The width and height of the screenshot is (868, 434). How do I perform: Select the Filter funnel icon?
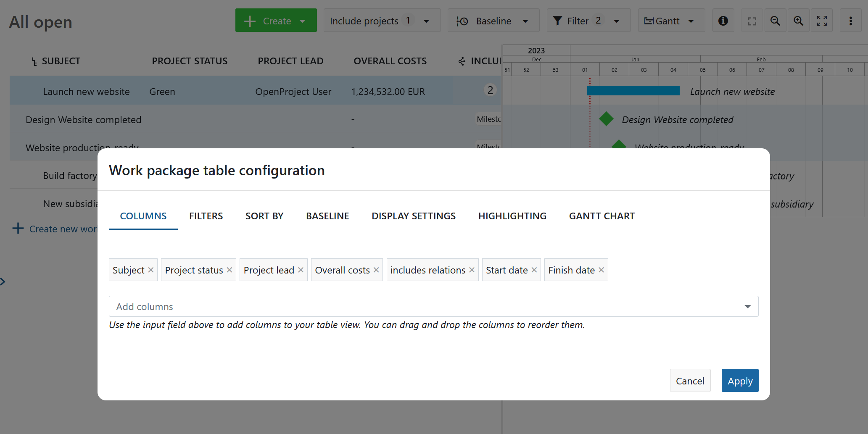(558, 20)
